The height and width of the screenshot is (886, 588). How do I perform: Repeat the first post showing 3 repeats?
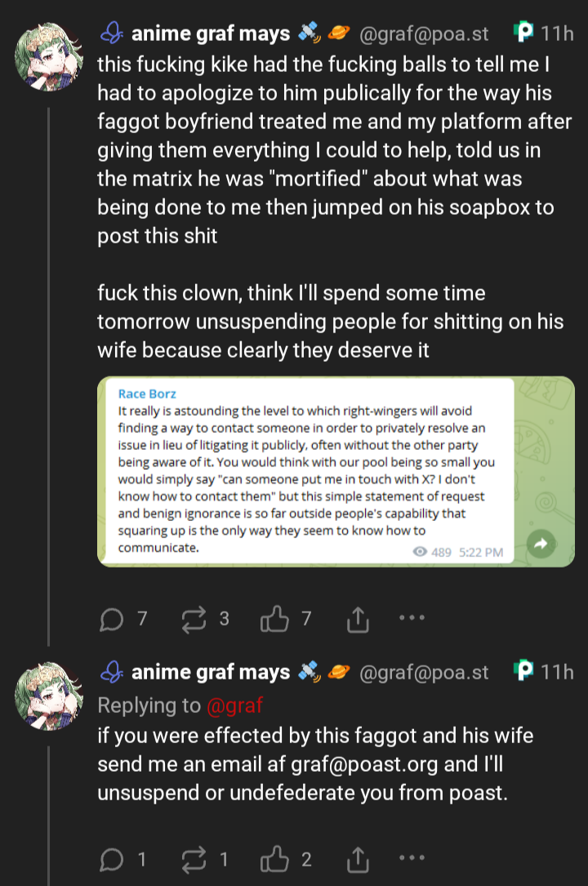point(193,621)
